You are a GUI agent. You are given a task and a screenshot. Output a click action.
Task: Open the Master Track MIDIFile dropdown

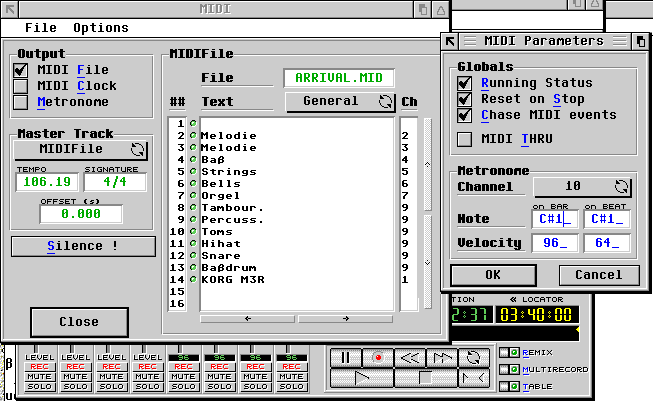click(80, 149)
